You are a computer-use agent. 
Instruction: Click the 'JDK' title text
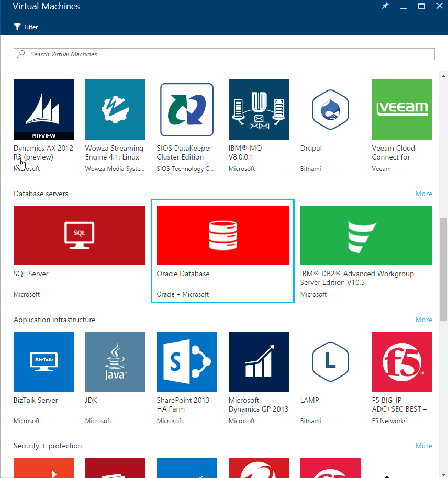(x=91, y=400)
